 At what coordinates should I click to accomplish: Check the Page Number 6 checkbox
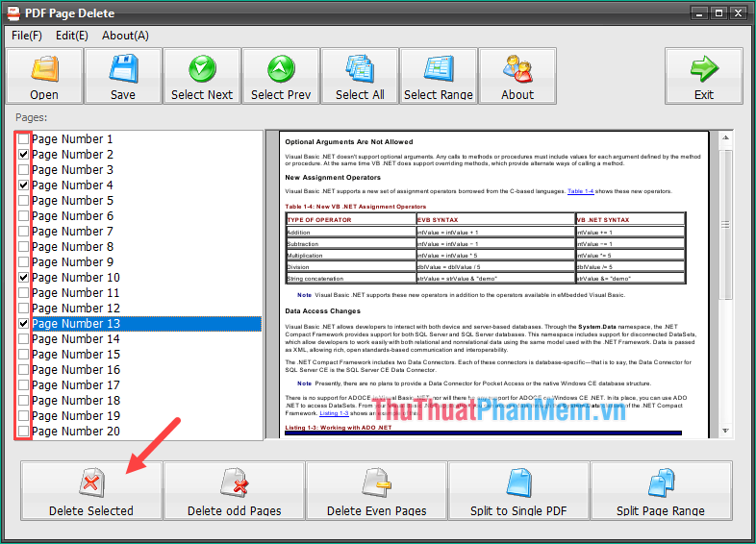[23, 216]
